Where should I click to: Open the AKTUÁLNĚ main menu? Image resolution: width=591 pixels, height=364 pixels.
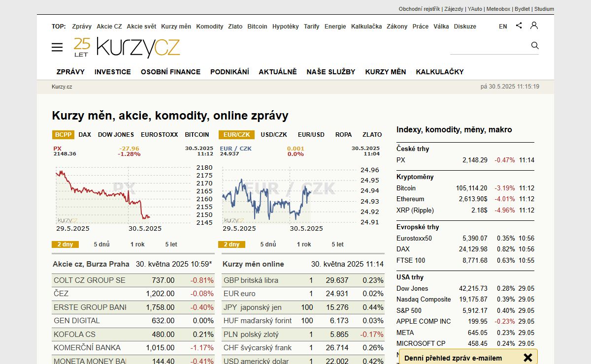pos(278,72)
